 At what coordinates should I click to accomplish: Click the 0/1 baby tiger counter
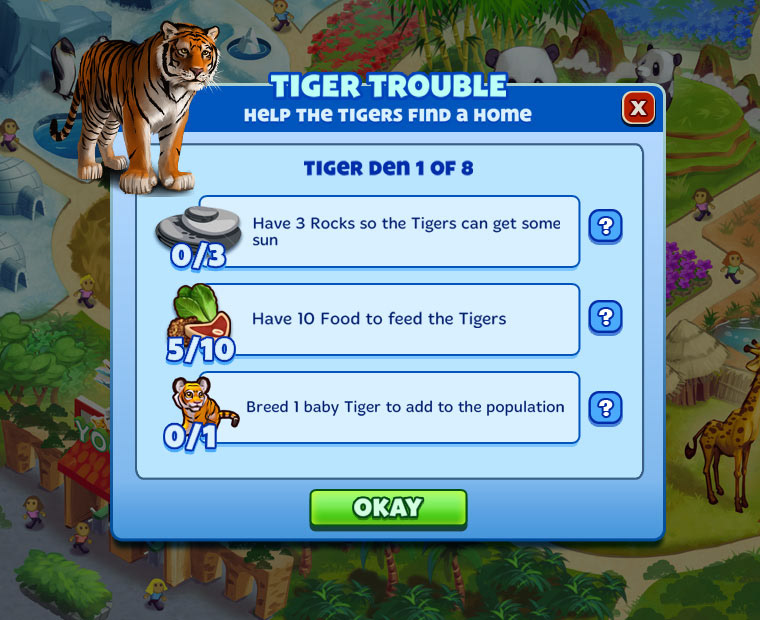(x=190, y=437)
